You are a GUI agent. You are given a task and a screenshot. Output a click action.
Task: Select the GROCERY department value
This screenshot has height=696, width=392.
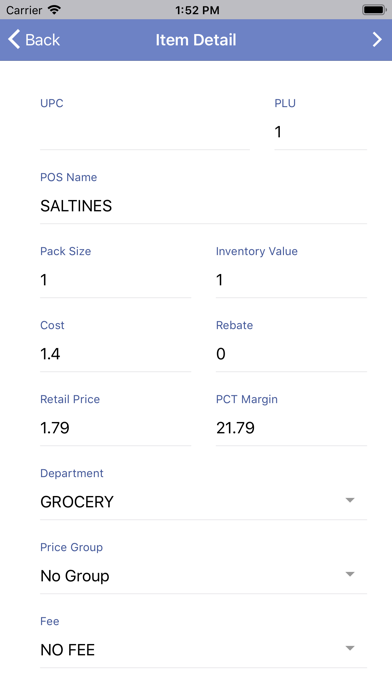pos(77,502)
